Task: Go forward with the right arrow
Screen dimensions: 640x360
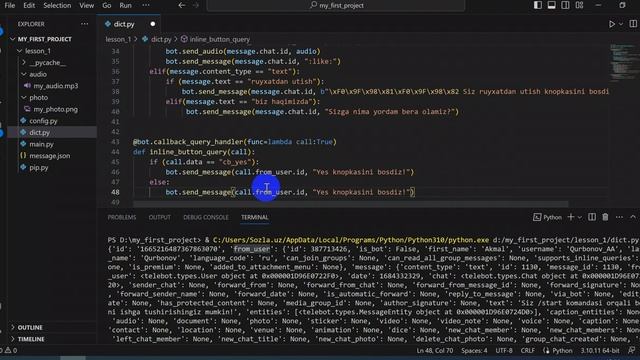Action: [x=196, y=5]
